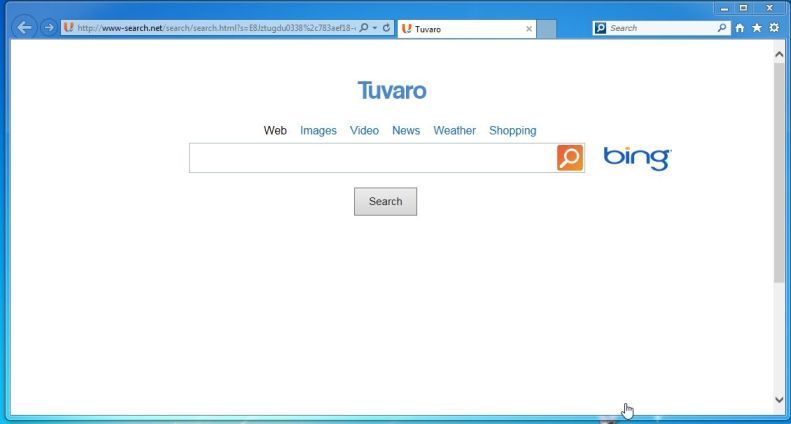Select the Tuvaro browser tab
This screenshot has height=424, width=791.
click(466, 29)
